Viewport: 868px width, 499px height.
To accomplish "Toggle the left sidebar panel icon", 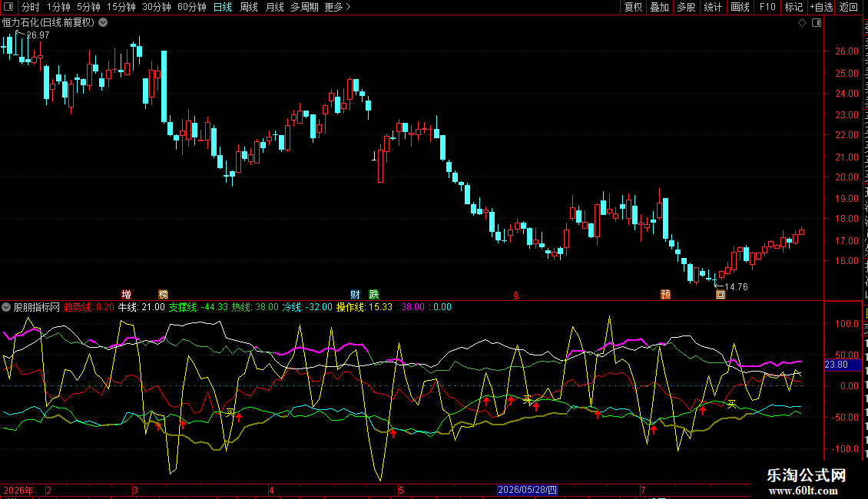I will 8,7.
